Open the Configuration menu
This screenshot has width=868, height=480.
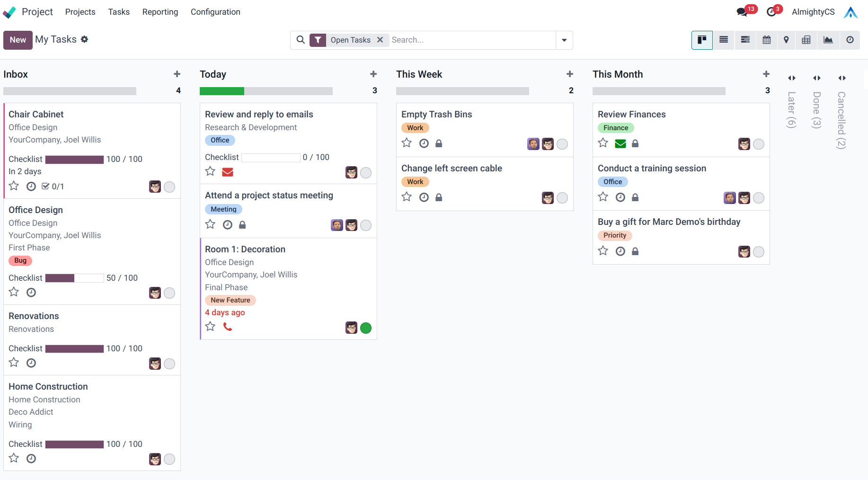click(x=215, y=12)
